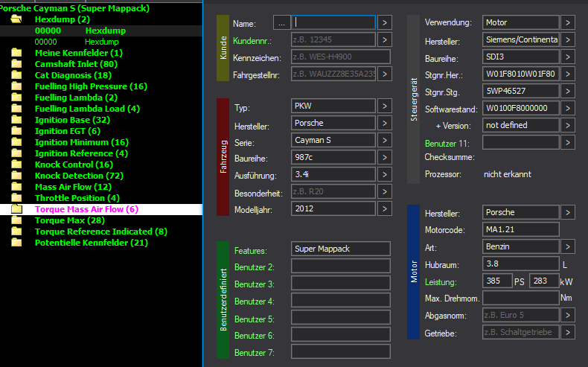Click folder icon beside Torque Max (28)

point(16,220)
